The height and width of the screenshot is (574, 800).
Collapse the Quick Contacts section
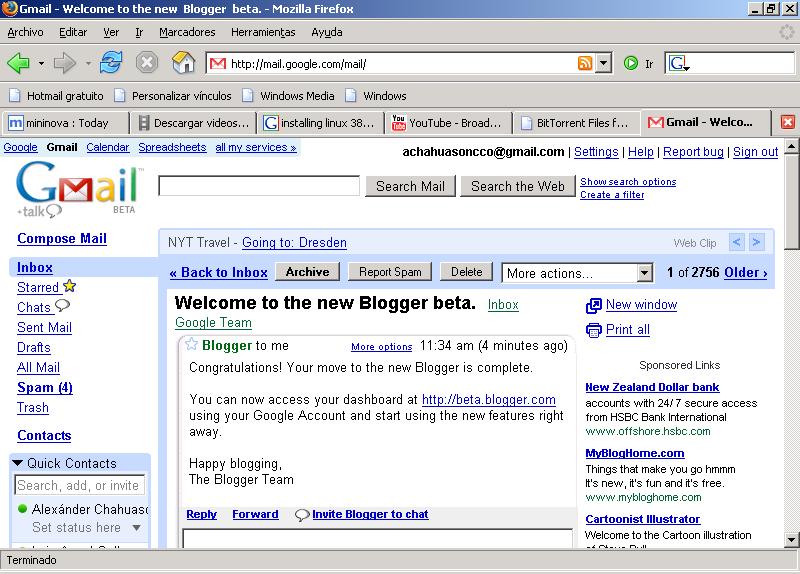(x=18, y=463)
